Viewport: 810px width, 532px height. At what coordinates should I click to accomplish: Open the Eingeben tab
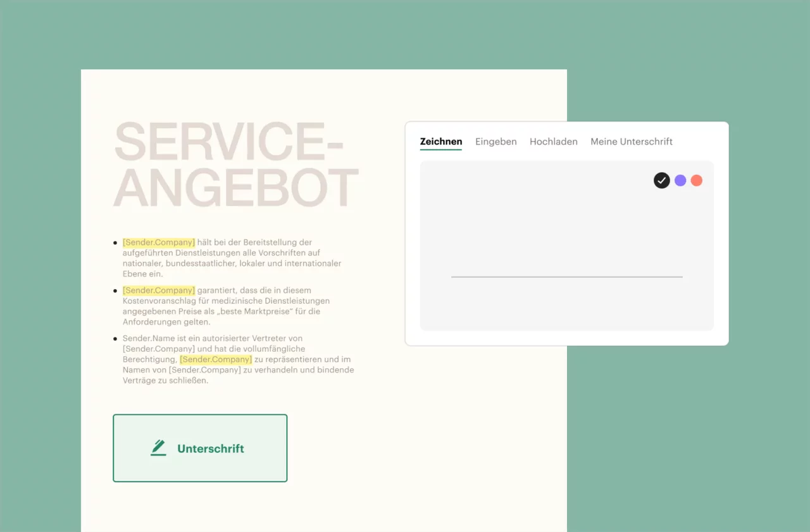click(x=496, y=142)
